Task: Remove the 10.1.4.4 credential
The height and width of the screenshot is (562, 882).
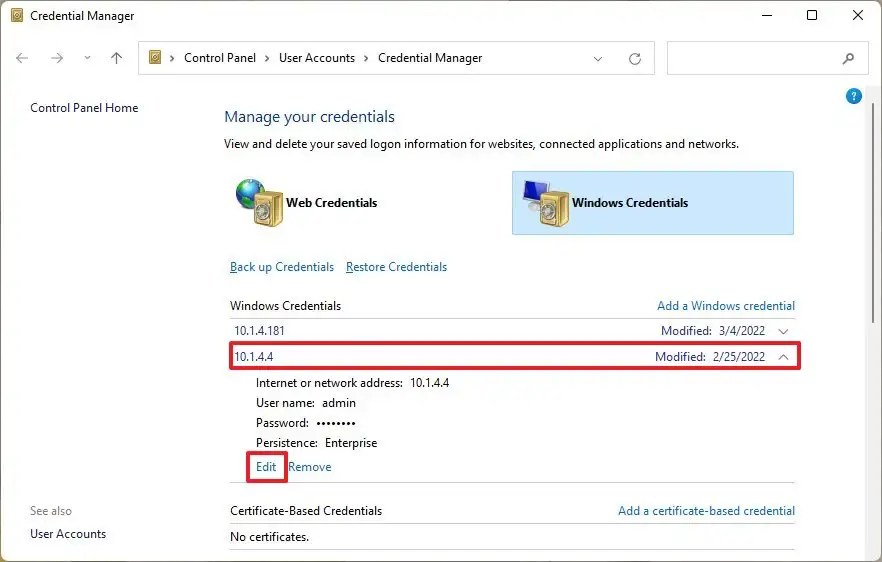Action: click(309, 467)
